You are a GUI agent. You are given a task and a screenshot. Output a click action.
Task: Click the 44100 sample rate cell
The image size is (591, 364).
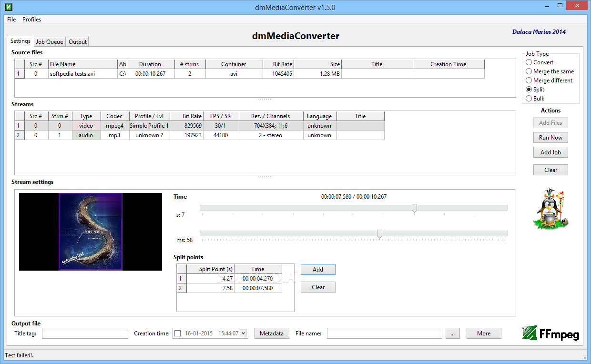point(220,135)
